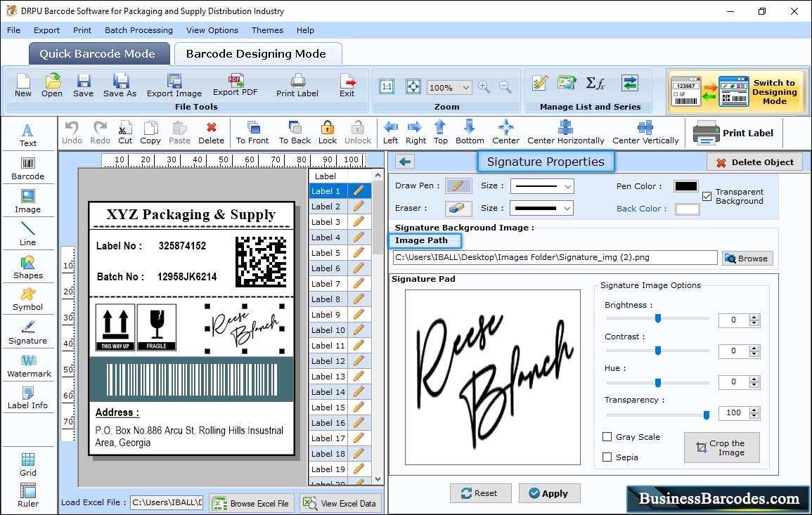Toggle the Ruler tool

pyautogui.click(x=28, y=495)
